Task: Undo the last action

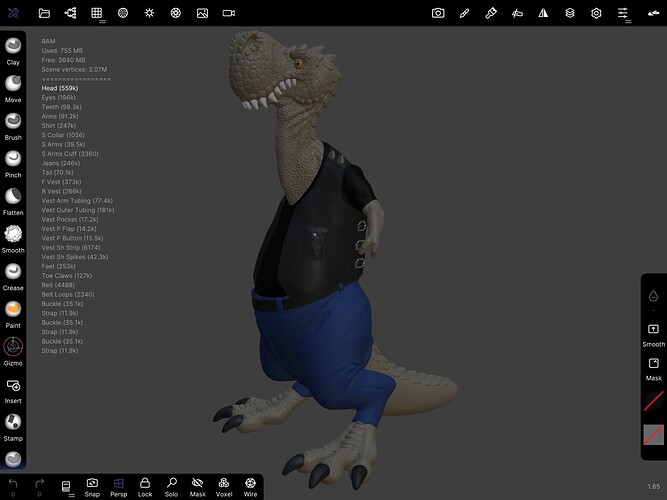Action: [x=13, y=487]
